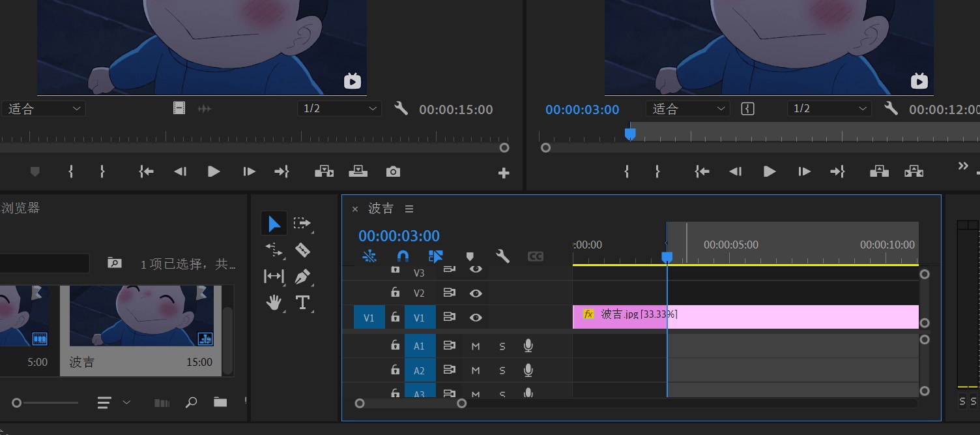
Task: Click the source monitor Overwrite button
Action: click(358, 172)
